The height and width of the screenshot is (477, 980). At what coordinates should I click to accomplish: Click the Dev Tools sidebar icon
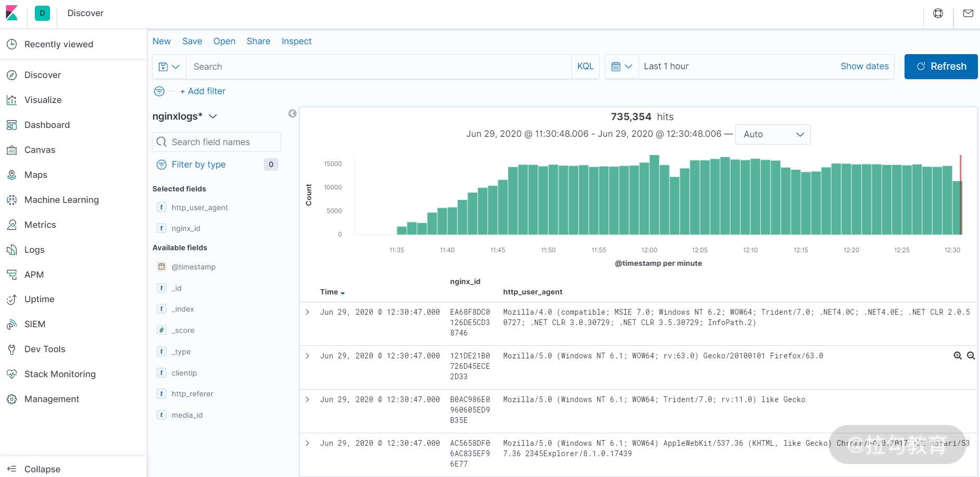(12, 349)
